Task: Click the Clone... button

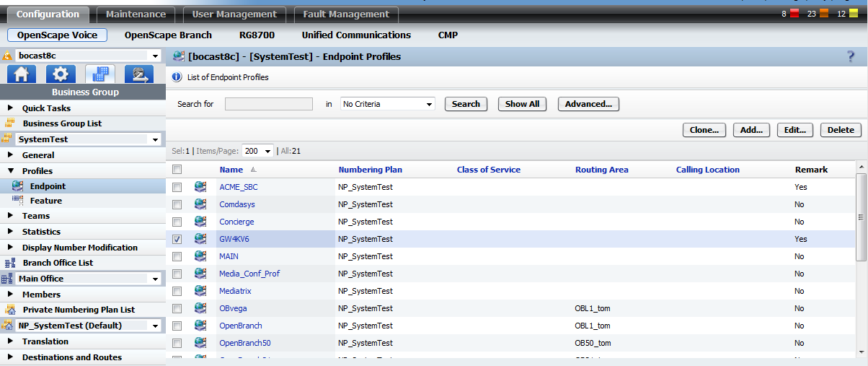Action: (x=704, y=130)
